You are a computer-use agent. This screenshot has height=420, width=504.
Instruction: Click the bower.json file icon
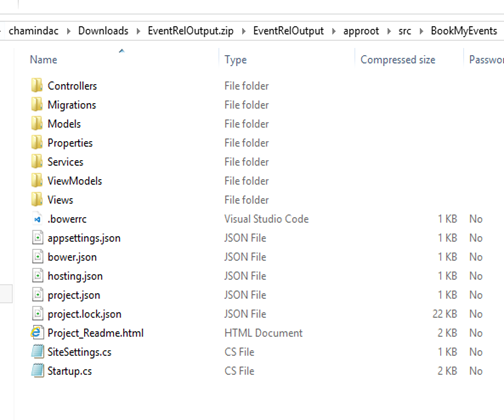tap(37, 257)
